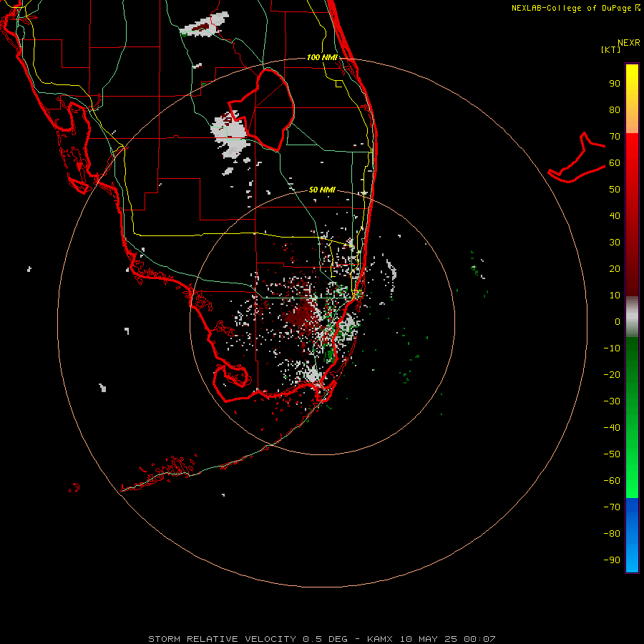The height and width of the screenshot is (644, 644).
Task: Click the 30 value on the velocity scale
Action: coord(615,243)
